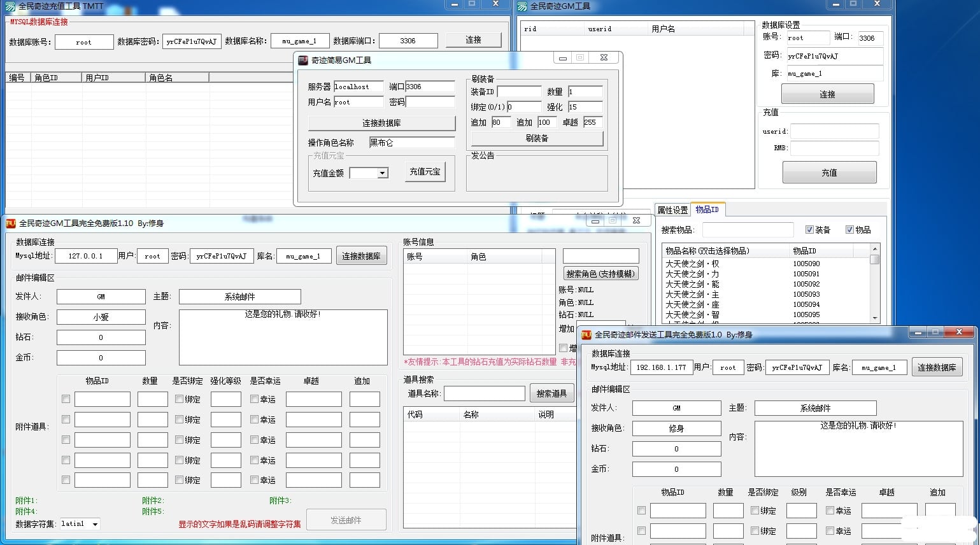Screen dimensions: 980x545
Task: Open the 数据字符集 latin1 dropdown
Action: coord(95,525)
